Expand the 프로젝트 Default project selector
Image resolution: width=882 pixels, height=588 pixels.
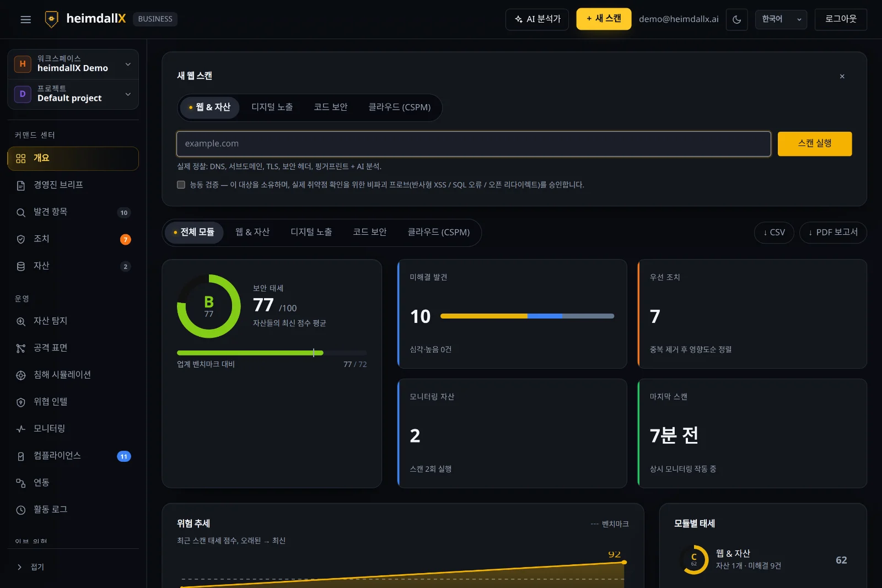pos(73,94)
